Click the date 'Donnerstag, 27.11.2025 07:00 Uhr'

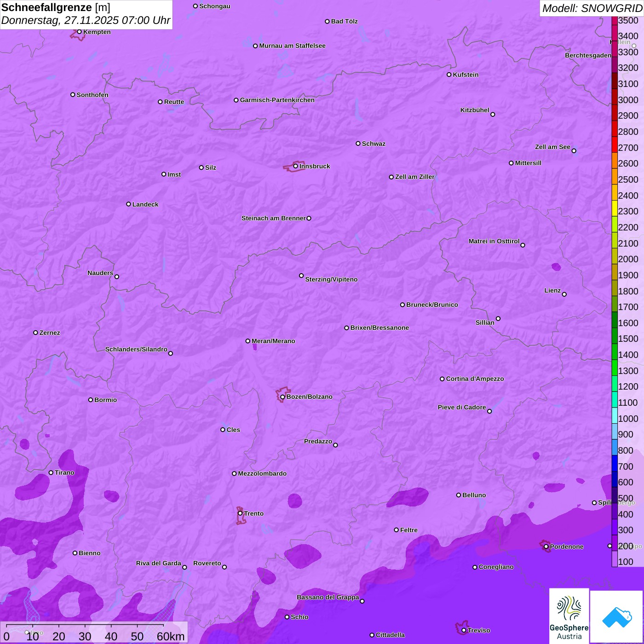click(86, 20)
